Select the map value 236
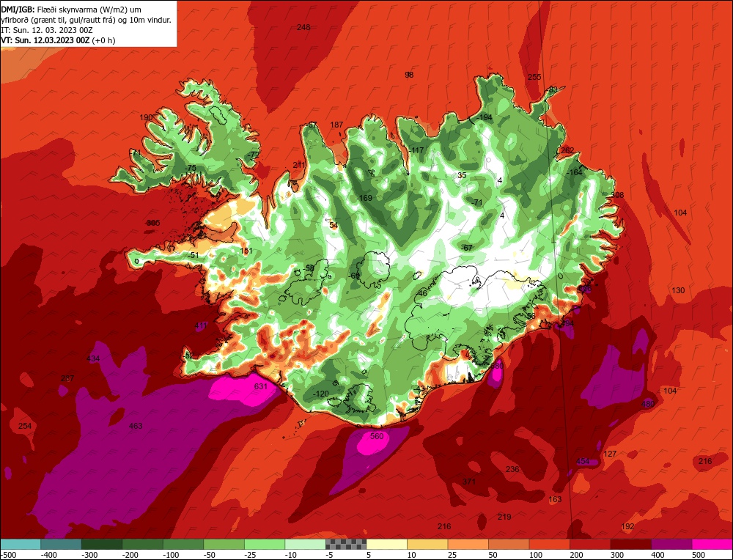 pyautogui.click(x=512, y=469)
